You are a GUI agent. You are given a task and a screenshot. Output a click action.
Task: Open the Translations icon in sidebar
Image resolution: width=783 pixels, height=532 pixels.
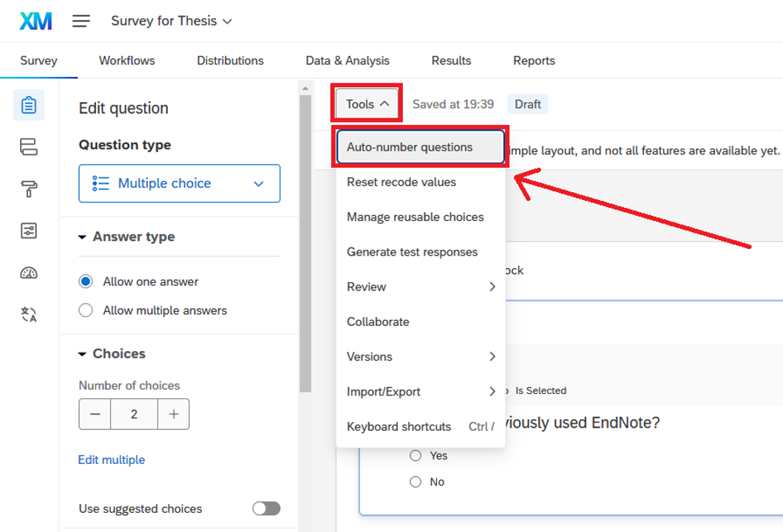pos(29,316)
